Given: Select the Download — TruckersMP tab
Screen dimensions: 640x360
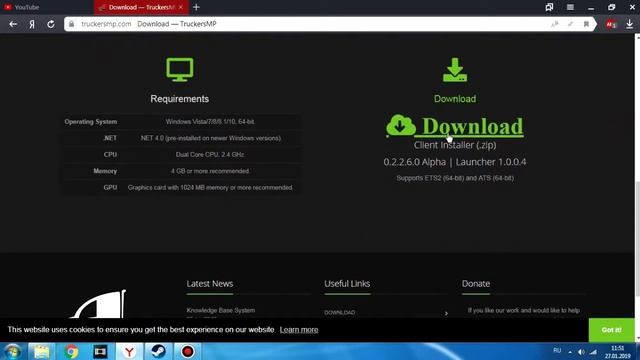Looking at the screenshot, I should (141, 7).
